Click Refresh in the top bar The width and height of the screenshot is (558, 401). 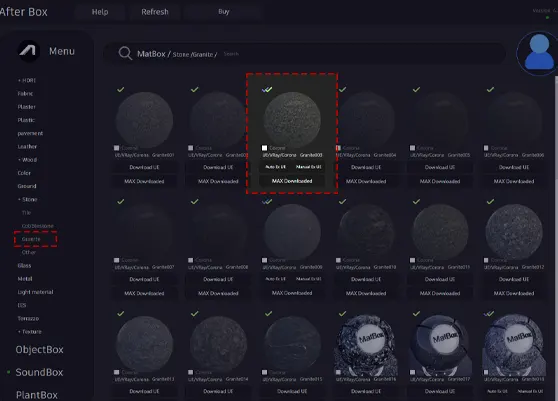click(155, 12)
